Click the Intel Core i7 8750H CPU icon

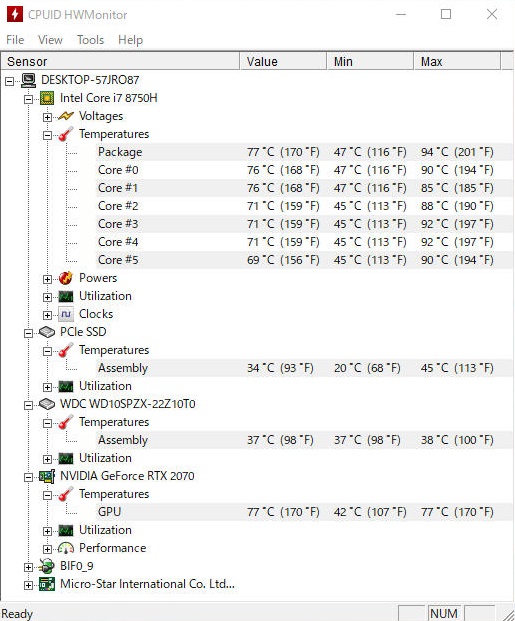(x=47, y=98)
